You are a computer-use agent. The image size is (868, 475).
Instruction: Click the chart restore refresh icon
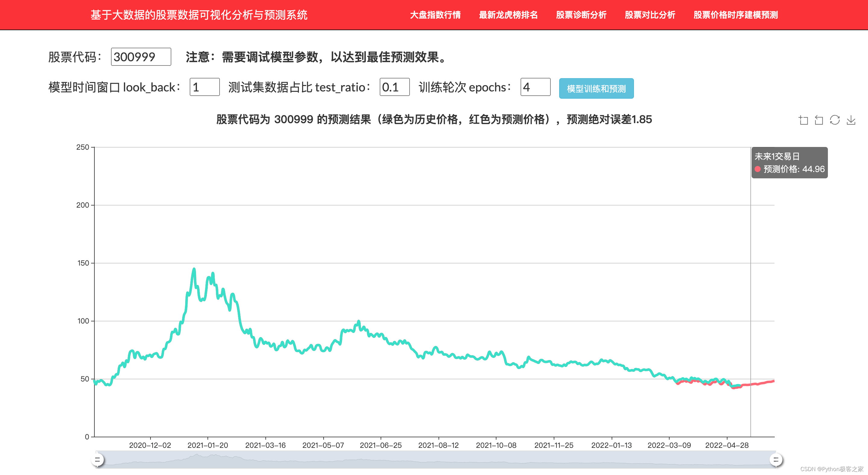pyautogui.click(x=835, y=120)
